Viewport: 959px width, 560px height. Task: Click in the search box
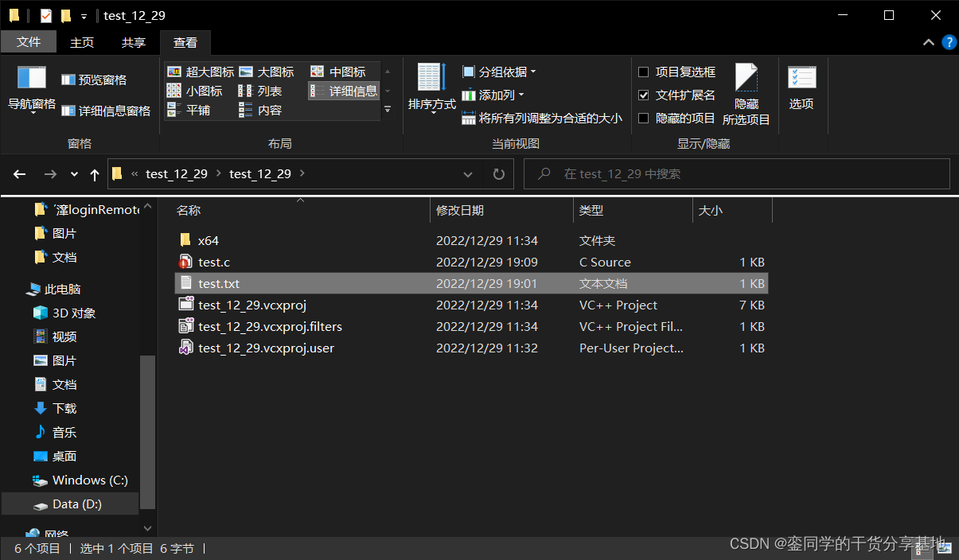point(736,173)
